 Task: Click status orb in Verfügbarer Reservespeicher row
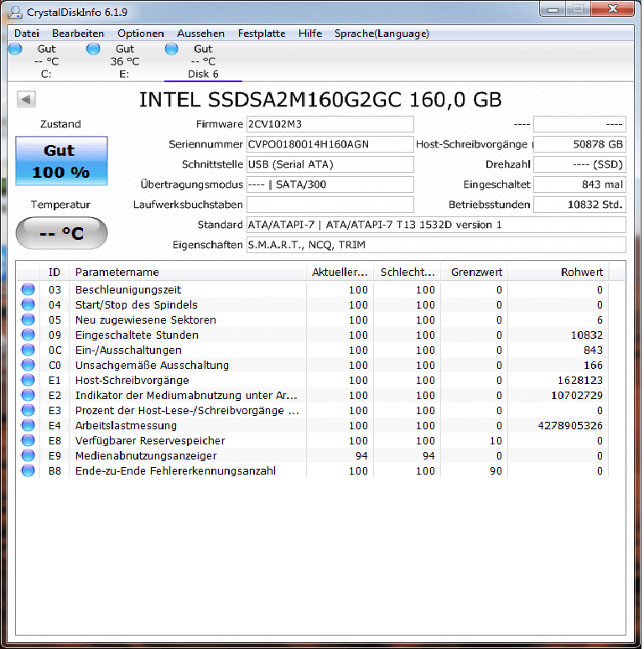29,440
